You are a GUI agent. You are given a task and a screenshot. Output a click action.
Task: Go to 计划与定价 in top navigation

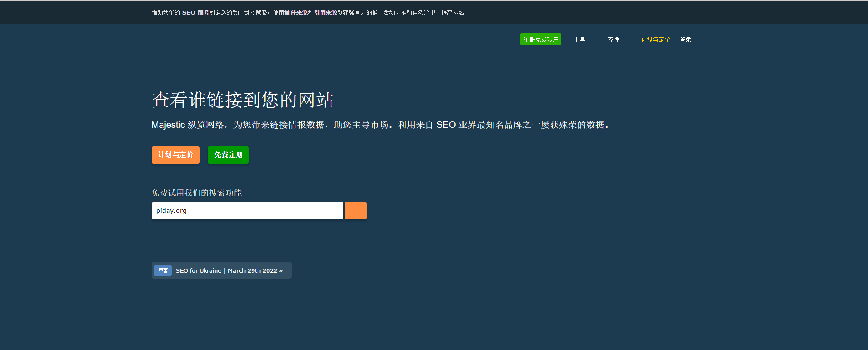pos(656,39)
